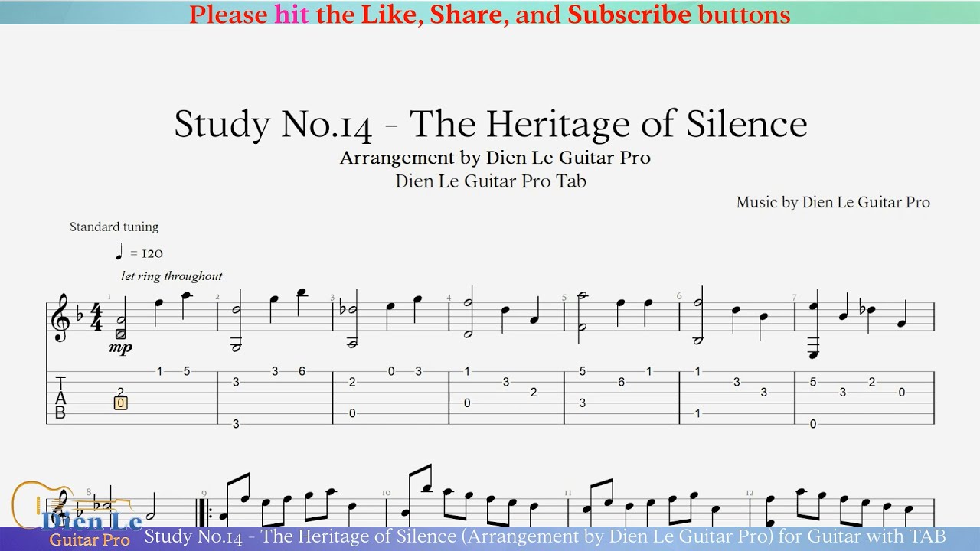Screen dimensions: 980x551
Task: Click the "Standard tuning" label
Action: [x=114, y=227]
